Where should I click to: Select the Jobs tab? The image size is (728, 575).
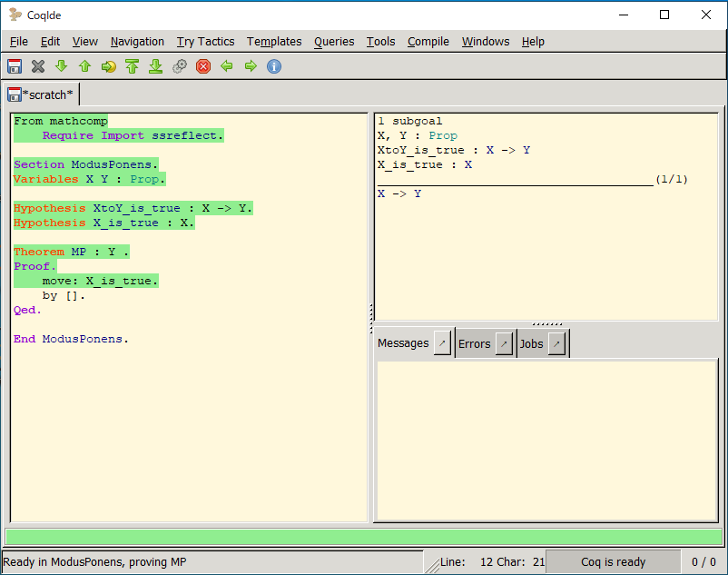pos(531,343)
